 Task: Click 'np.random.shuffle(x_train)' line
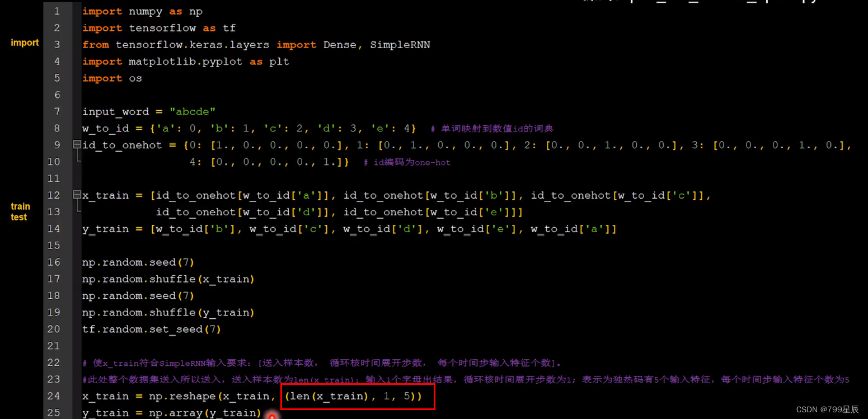click(169, 279)
